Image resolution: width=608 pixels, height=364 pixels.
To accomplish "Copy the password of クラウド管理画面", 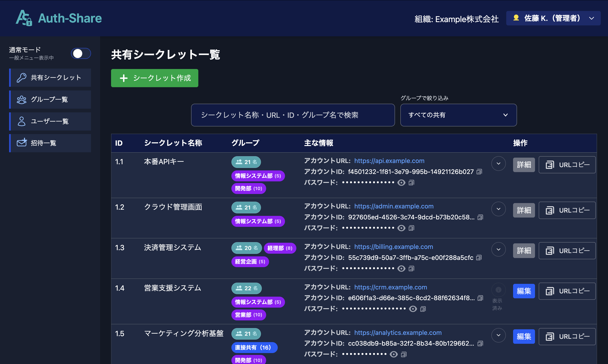I will (x=412, y=228).
